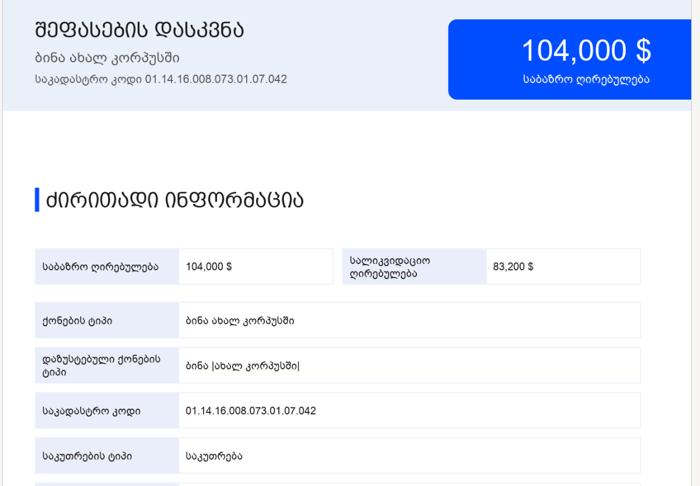Image resolution: width=700 pixels, height=486 pixels.
Task: Click the 'საკადასტრო კოდი' table row label
Action: 92,411
